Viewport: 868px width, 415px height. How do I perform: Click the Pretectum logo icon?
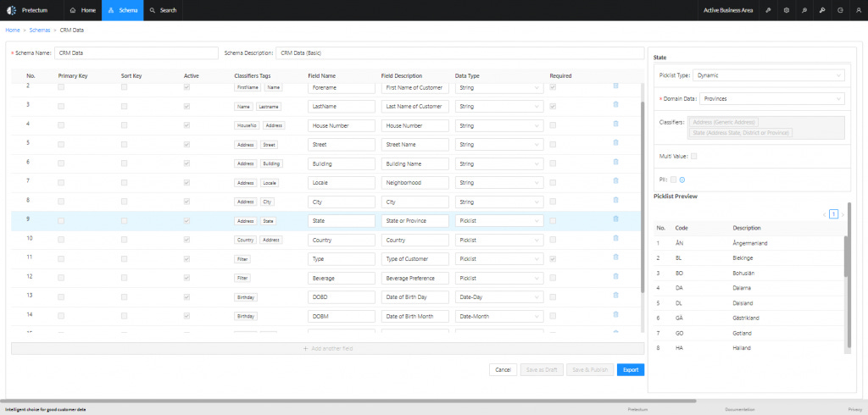[x=11, y=10]
